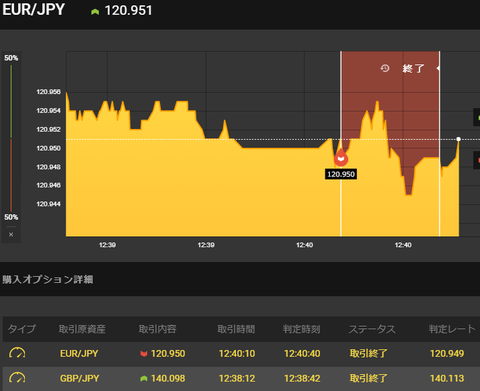Screen dimensions: 480x391
Task: Click the 120.950 price tooltip label
Action: pyautogui.click(x=341, y=174)
